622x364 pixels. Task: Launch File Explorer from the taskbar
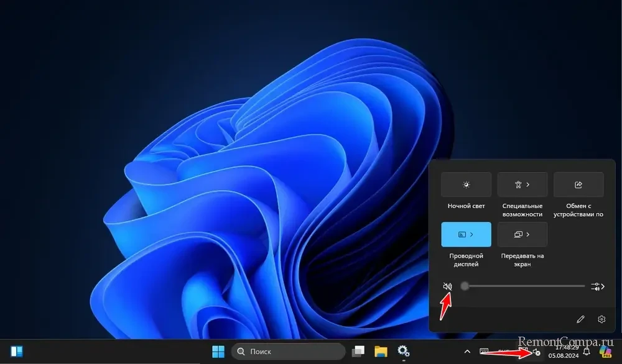click(x=381, y=352)
